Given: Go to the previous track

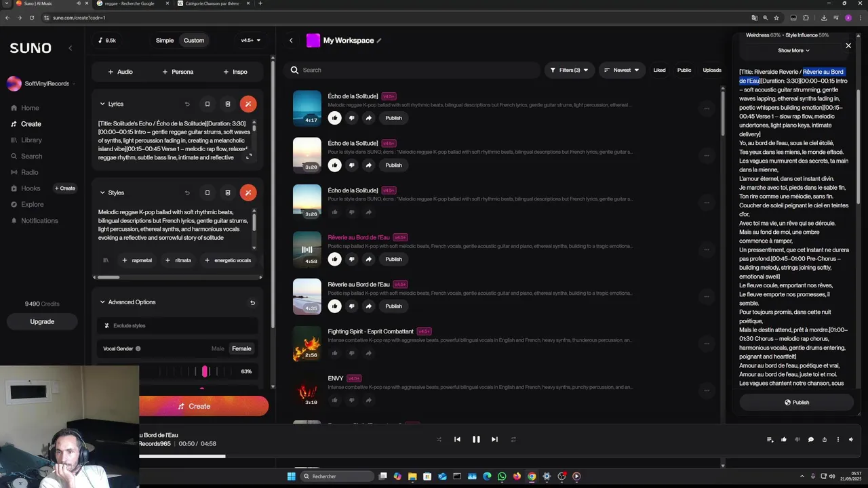Looking at the screenshot, I should [457, 439].
